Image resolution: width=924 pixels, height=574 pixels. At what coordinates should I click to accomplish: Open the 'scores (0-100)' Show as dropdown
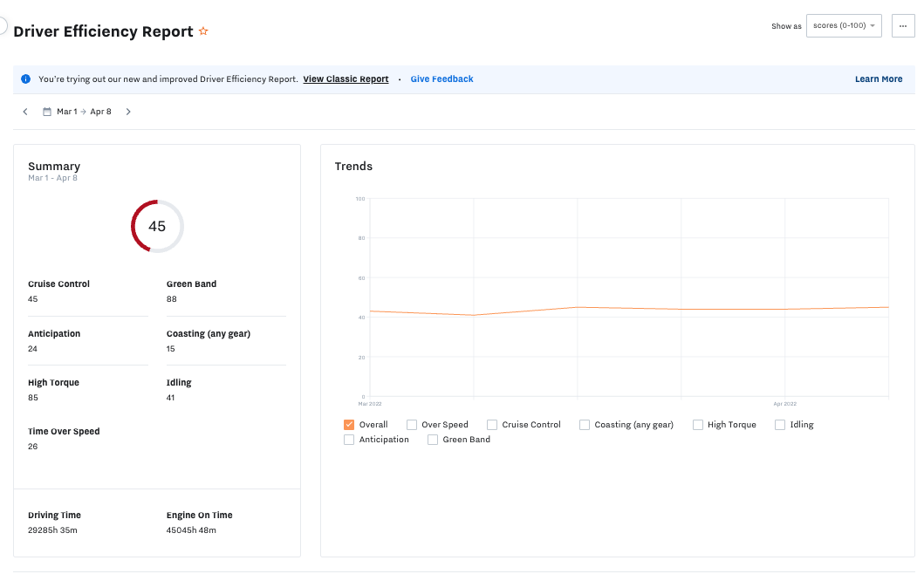click(x=844, y=26)
